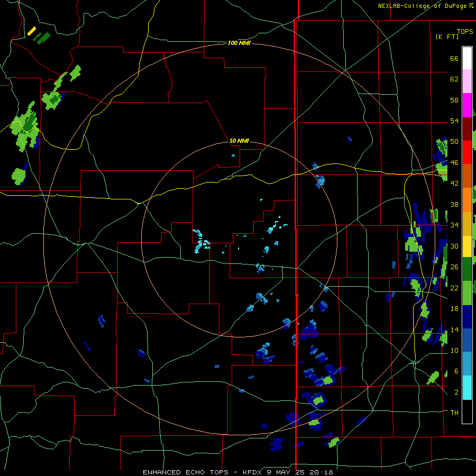Select the '54' legend value
This screenshot has width=476, height=476.
tap(454, 121)
